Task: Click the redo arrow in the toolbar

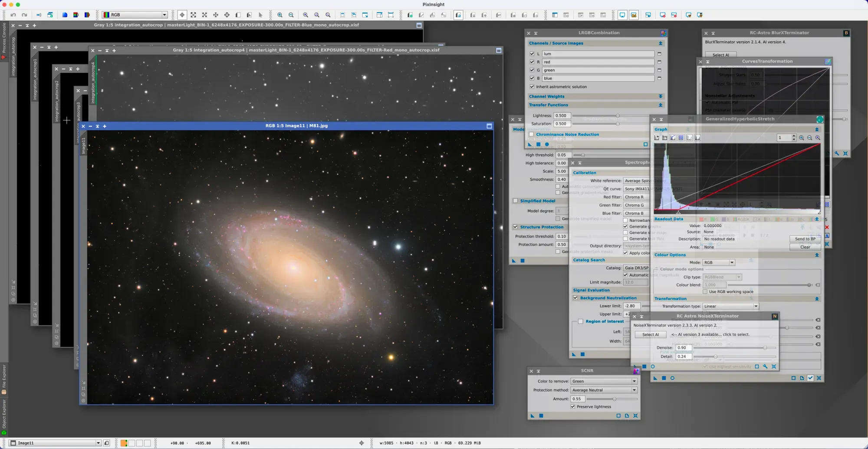Action: 24,15
